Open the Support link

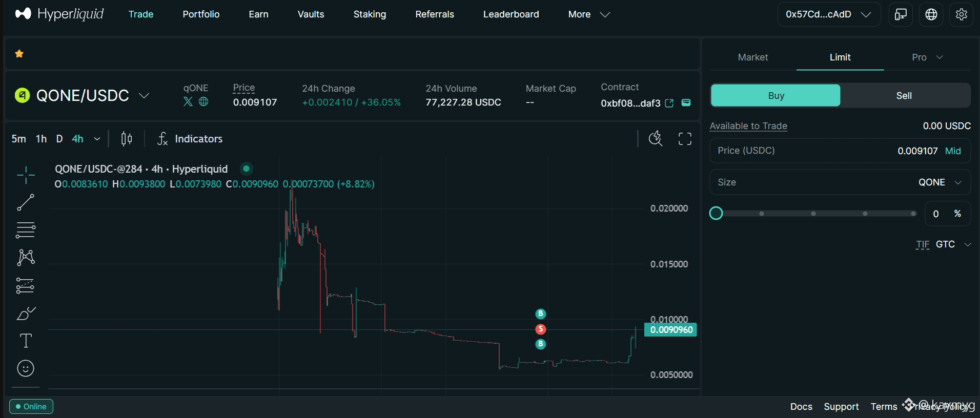click(841, 407)
